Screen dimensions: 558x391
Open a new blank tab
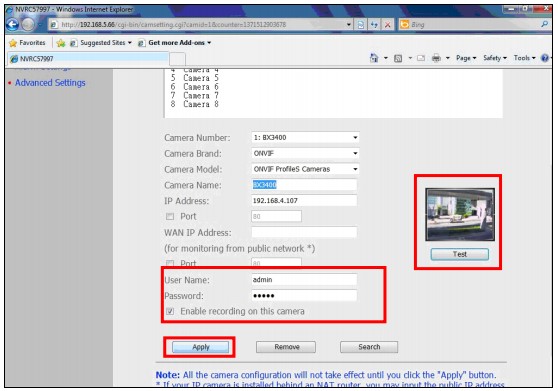tap(177, 59)
